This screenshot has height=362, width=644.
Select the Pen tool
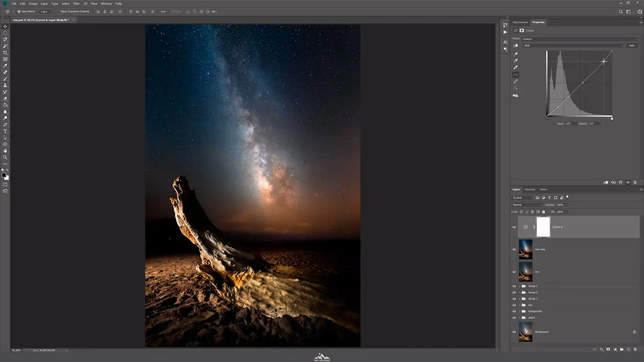click(x=6, y=124)
